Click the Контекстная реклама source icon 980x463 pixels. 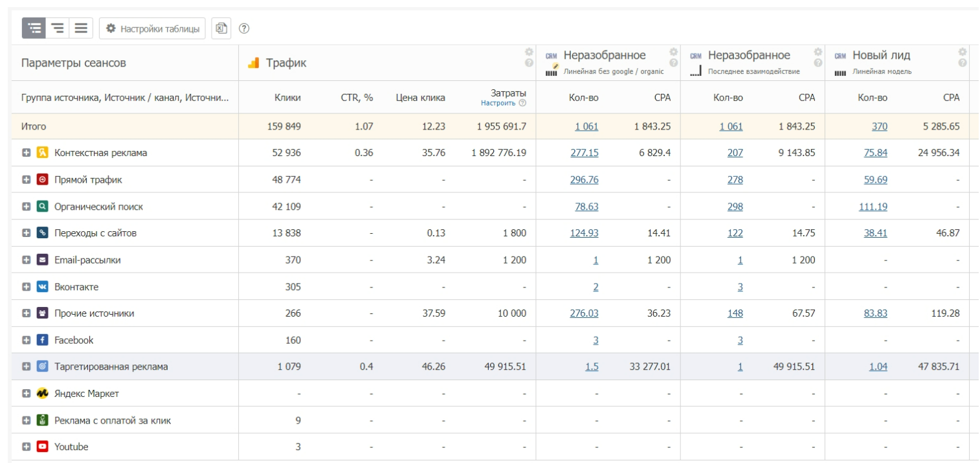pyautogui.click(x=42, y=153)
